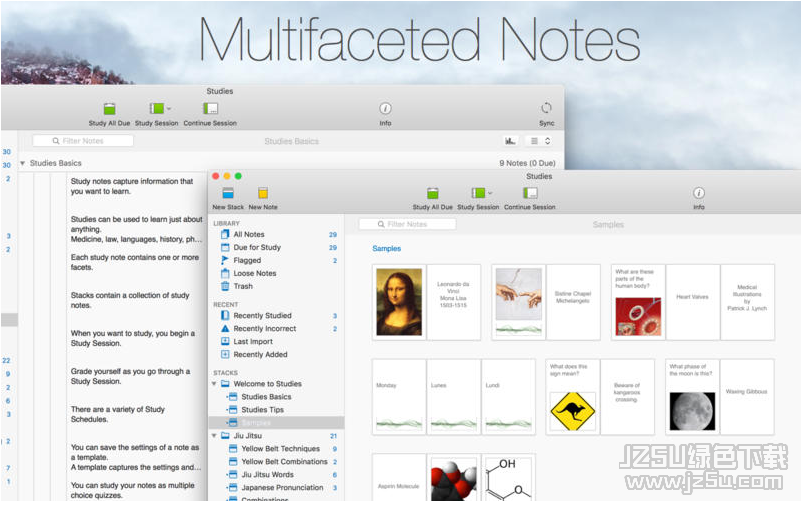Click Continue Session in back window
This screenshot has width=801, height=508.
(x=210, y=114)
